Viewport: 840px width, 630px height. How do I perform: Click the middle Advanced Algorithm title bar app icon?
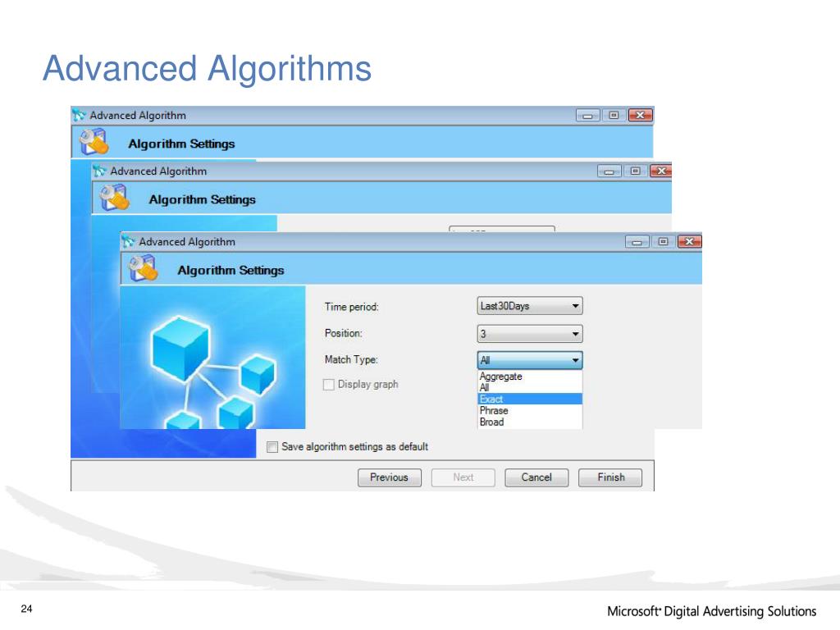coord(99,171)
